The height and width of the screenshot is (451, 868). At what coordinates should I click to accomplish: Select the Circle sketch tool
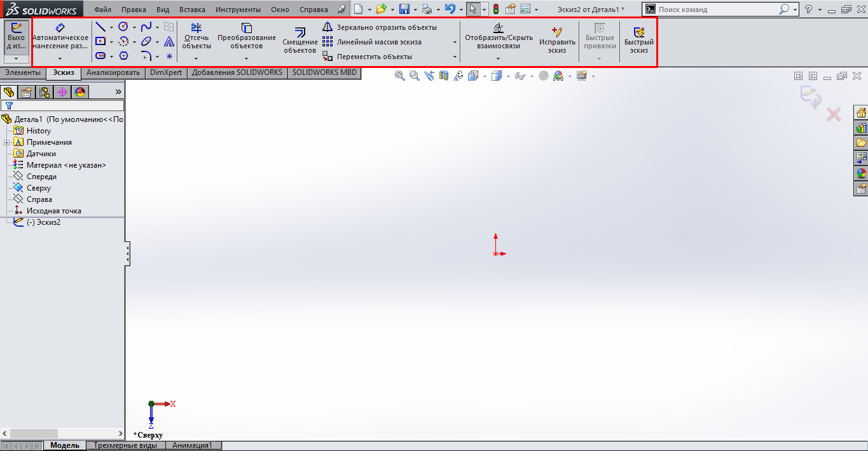click(x=123, y=27)
